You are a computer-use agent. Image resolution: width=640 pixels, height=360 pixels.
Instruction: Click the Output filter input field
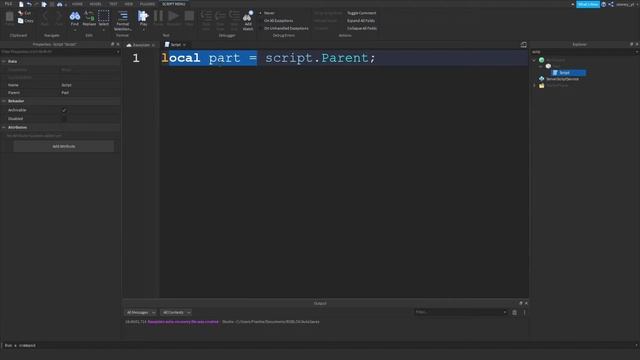[x=460, y=312]
